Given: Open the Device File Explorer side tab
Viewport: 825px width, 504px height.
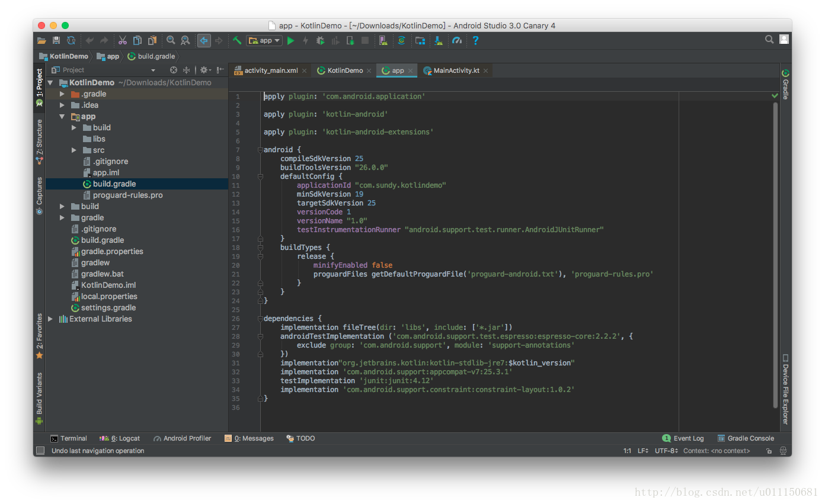Looking at the screenshot, I should coord(785,389).
